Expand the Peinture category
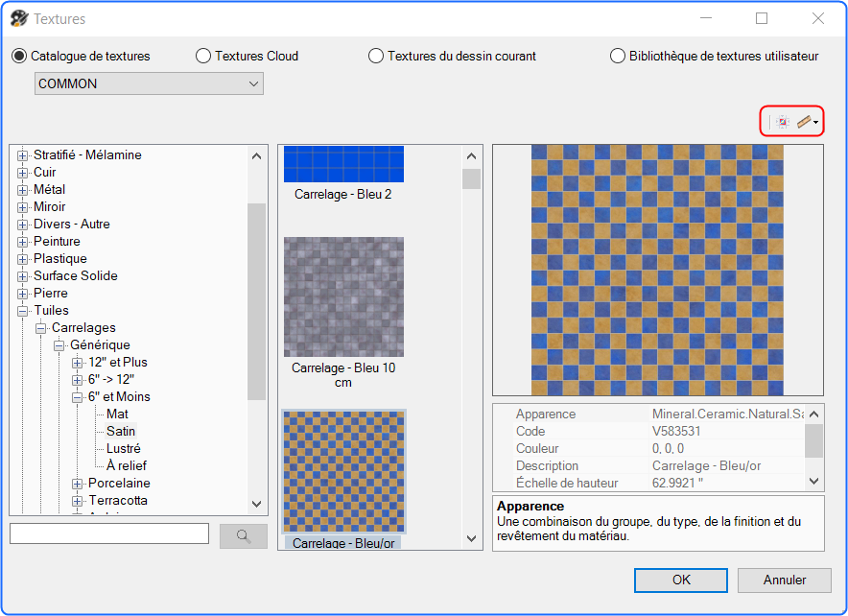 click(22, 243)
